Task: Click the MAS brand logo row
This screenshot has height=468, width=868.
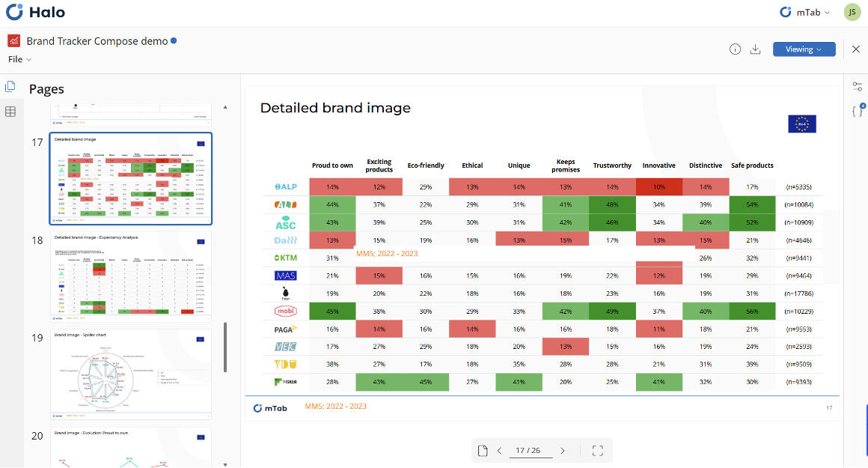Action: click(286, 276)
